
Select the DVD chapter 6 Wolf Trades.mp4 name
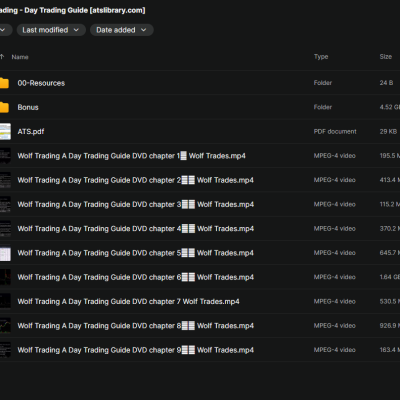click(135, 277)
